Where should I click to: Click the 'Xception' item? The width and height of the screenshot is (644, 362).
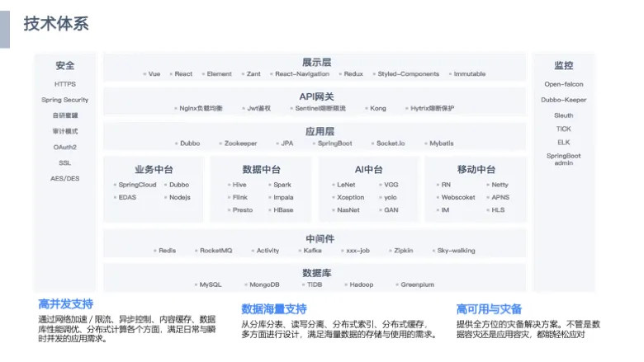(350, 197)
